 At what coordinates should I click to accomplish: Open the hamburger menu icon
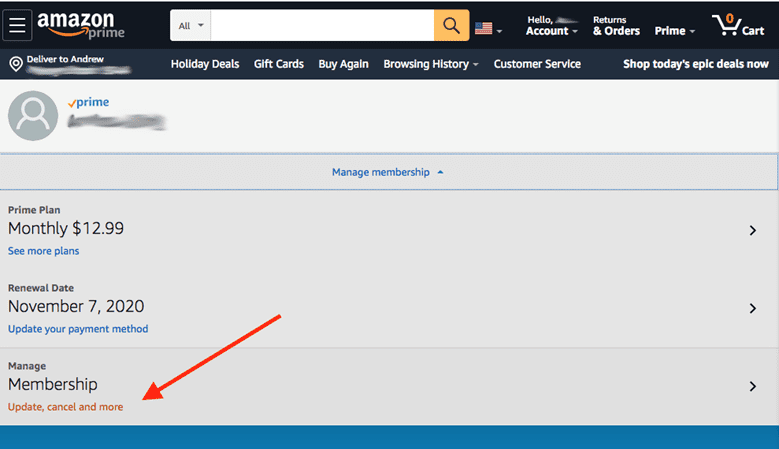point(17,25)
